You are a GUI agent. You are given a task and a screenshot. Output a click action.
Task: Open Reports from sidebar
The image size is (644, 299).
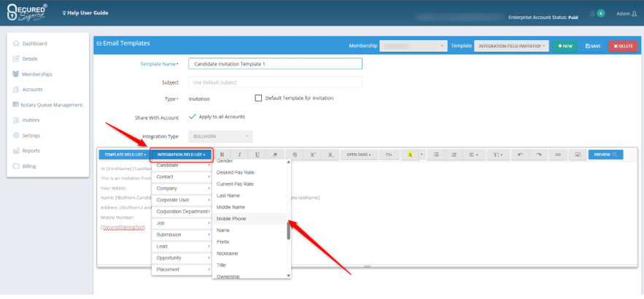click(x=26, y=151)
